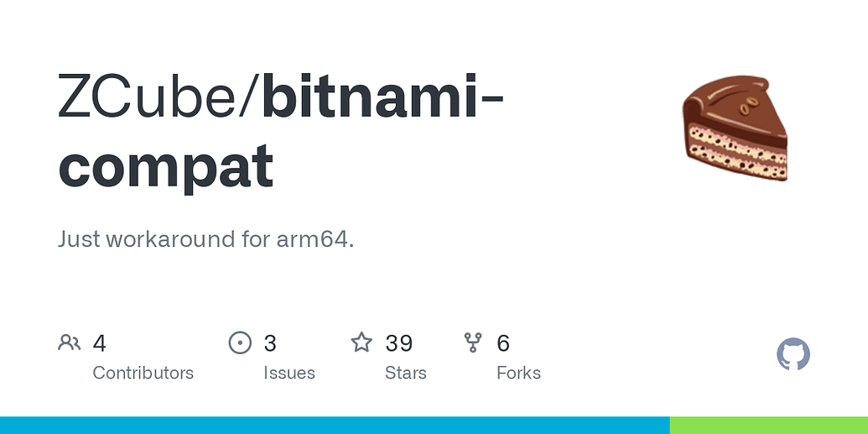868x434 pixels.
Task: Click the issues count 3
Action: (269, 343)
